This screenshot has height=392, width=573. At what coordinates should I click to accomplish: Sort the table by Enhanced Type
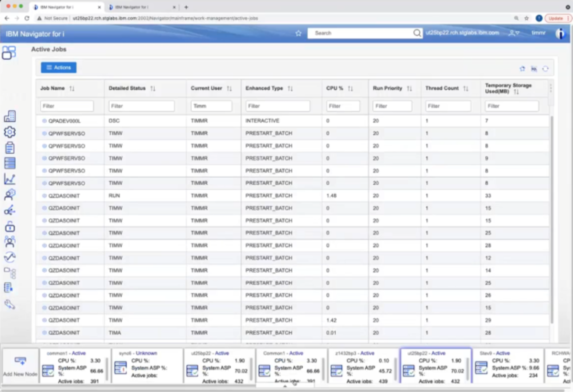290,89
